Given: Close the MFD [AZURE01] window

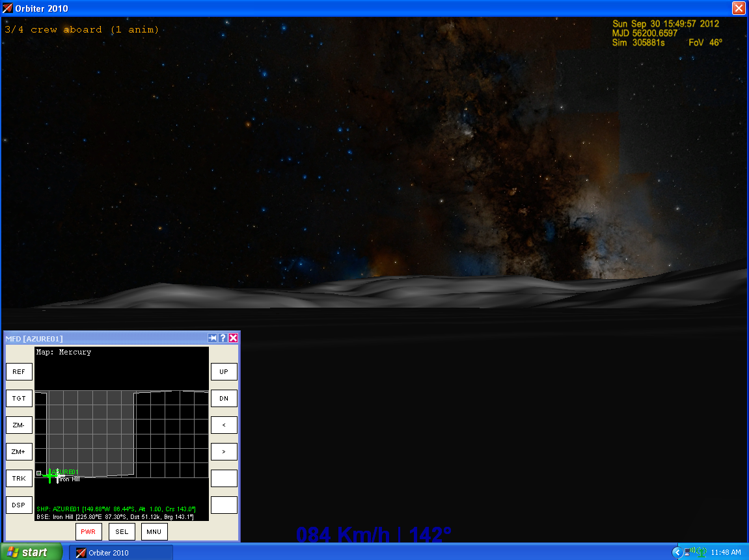Looking at the screenshot, I should click(233, 338).
